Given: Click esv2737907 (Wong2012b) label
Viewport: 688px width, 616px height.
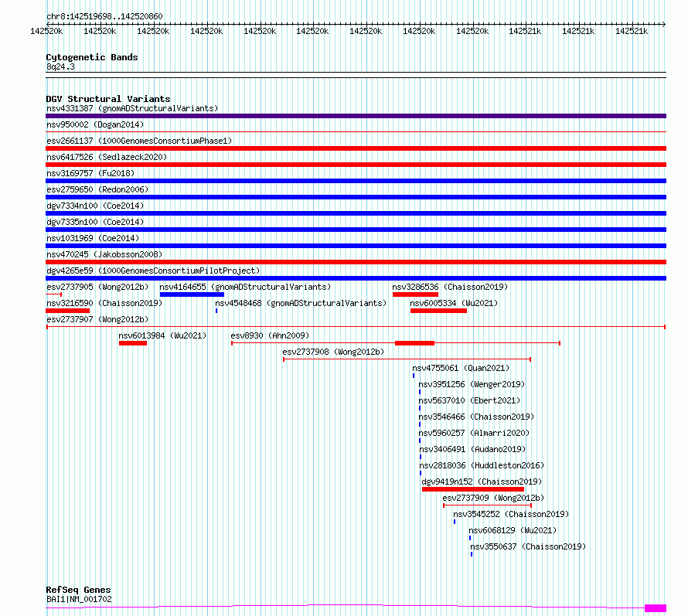Looking at the screenshot, I should (x=97, y=319).
